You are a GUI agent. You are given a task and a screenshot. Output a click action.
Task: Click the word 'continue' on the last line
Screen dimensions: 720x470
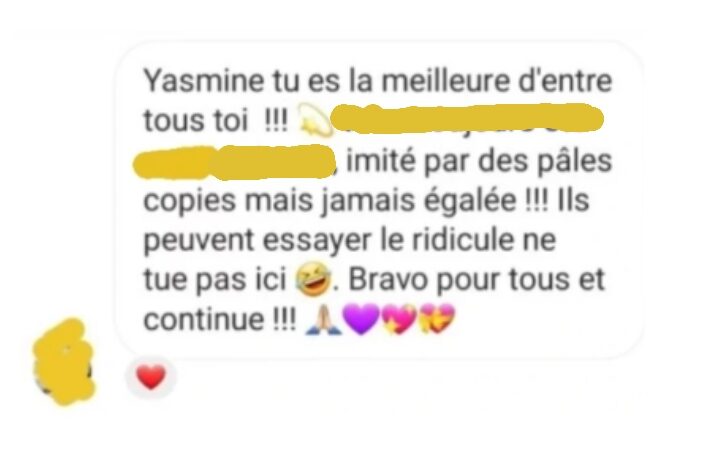point(204,319)
